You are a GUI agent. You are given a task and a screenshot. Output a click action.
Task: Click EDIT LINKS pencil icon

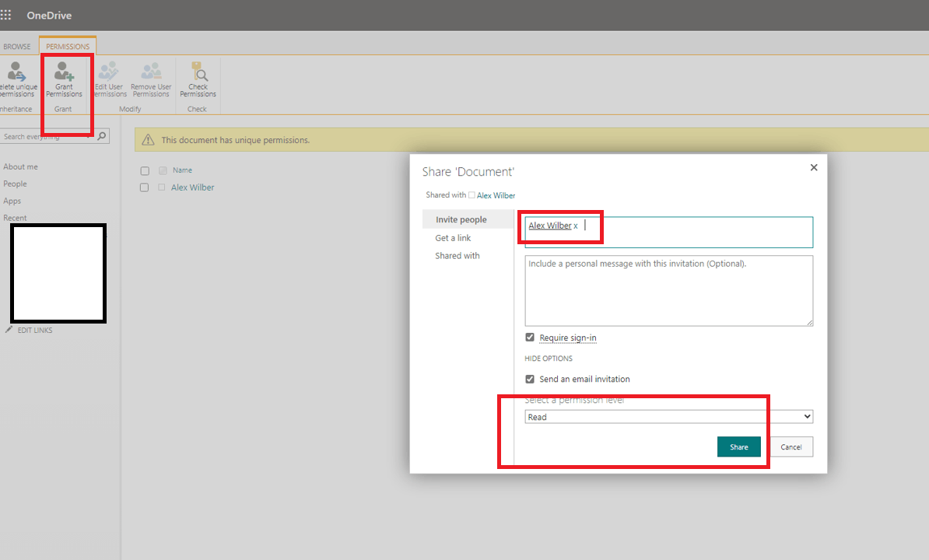pos(9,330)
